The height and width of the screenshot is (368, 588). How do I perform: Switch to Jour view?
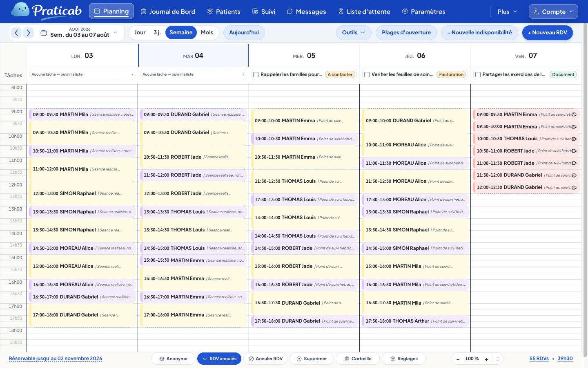click(x=140, y=33)
